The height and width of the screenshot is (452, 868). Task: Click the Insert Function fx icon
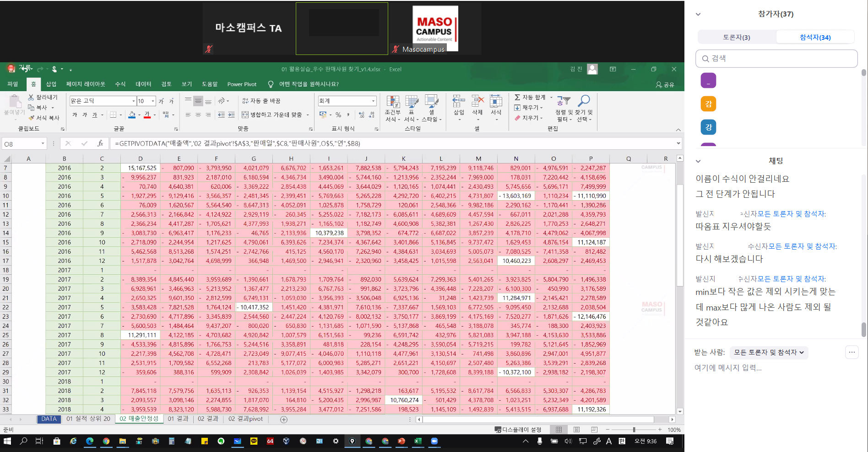coord(100,143)
